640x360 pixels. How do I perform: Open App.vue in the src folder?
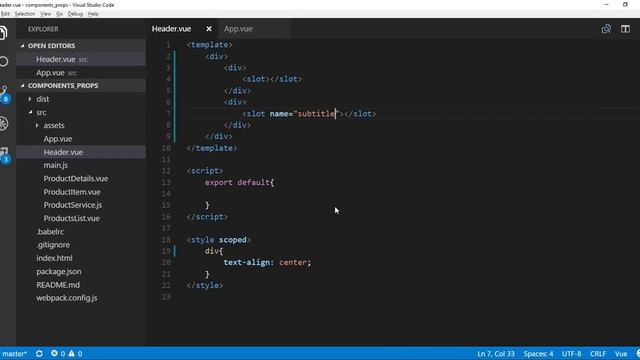(81, 139)
